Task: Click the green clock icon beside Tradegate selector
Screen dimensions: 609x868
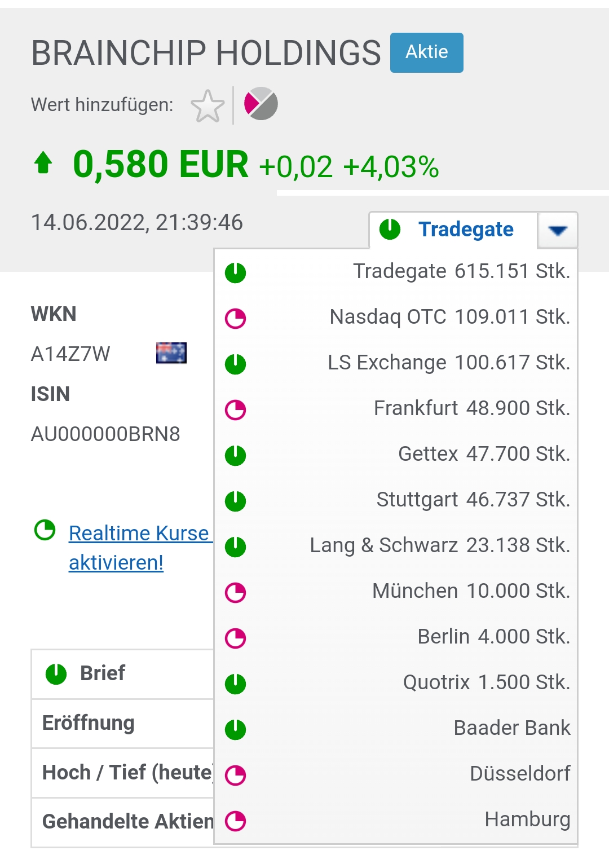Action: 390,230
